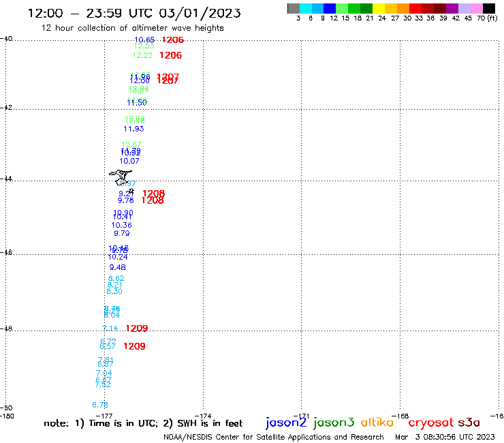The width and height of the screenshot is (504, 443).
Task: Click the Chatham Islands coastline outline
Action: [x=121, y=177]
